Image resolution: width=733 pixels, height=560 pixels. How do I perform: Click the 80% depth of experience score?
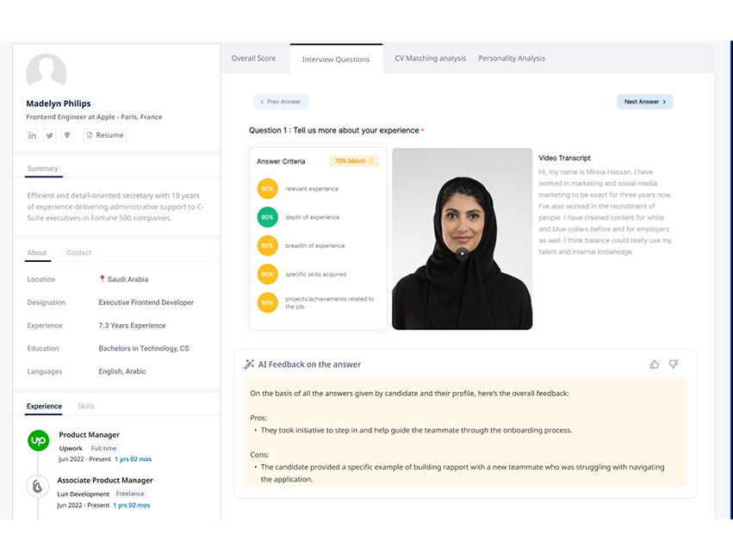pyautogui.click(x=267, y=217)
